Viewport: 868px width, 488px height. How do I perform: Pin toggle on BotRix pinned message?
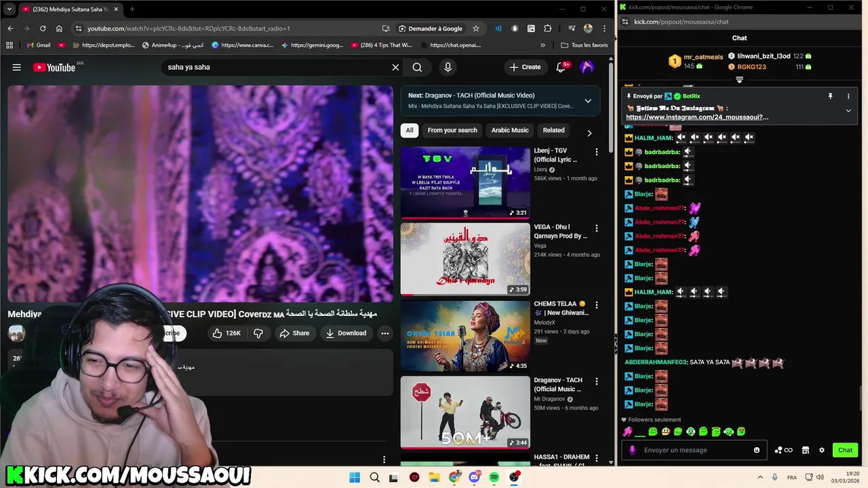(x=830, y=96)
